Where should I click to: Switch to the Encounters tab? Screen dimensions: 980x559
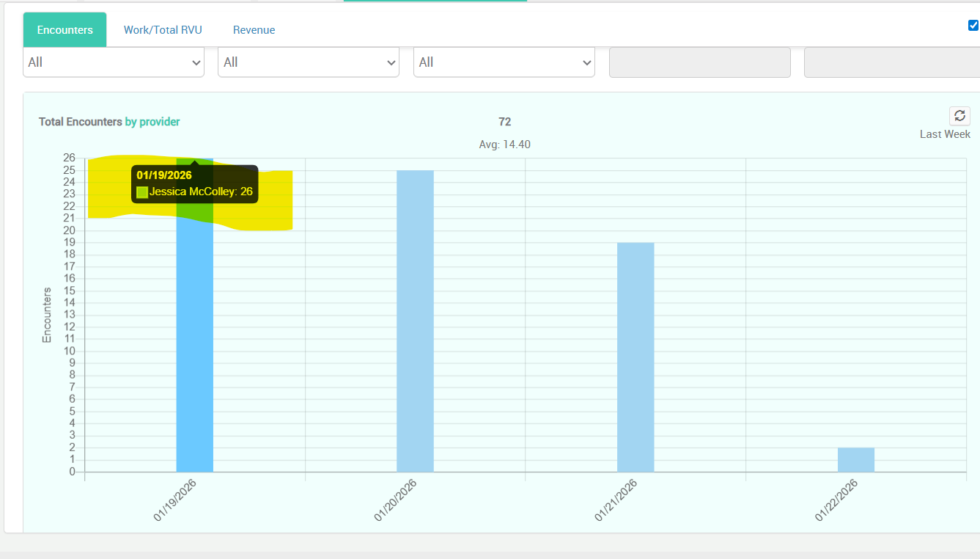65,30
